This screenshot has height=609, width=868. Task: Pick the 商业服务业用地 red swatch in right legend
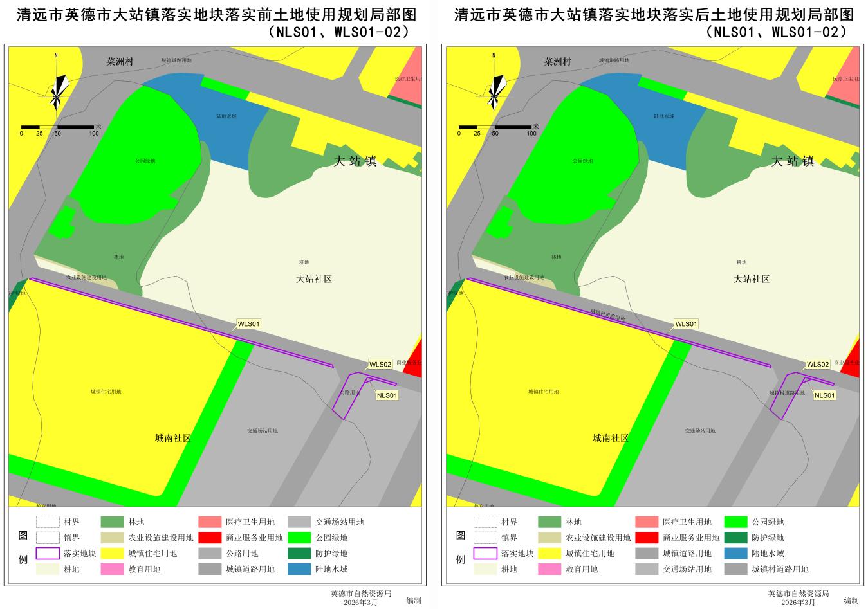click(647, 538)
